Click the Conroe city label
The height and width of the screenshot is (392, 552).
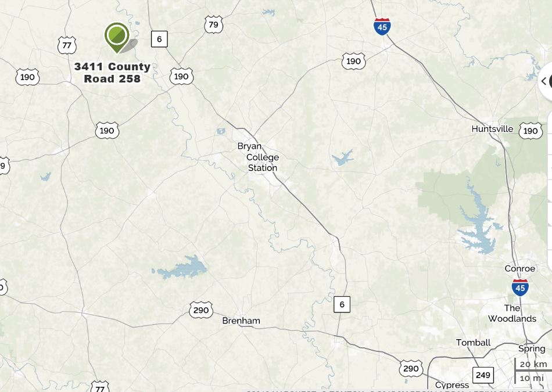click(520, 268)
